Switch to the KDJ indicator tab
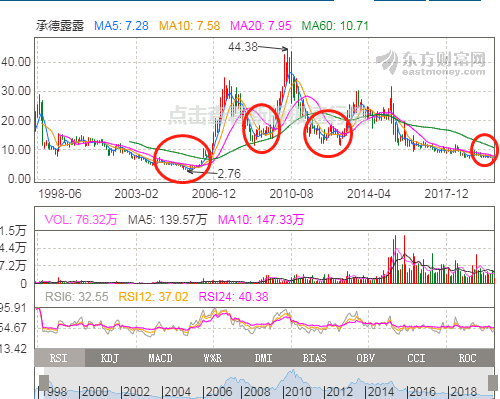Image resolution: width=500 pixels, height=399 pixels. point(111,358)
